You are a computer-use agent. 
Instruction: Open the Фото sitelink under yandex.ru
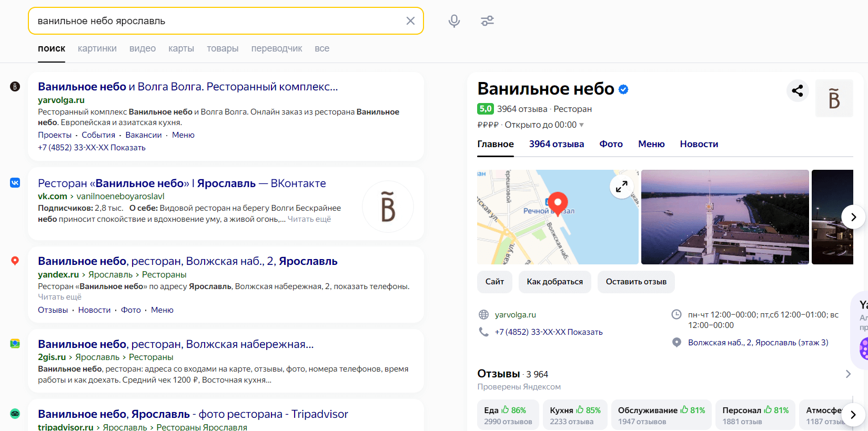point(131,310)
